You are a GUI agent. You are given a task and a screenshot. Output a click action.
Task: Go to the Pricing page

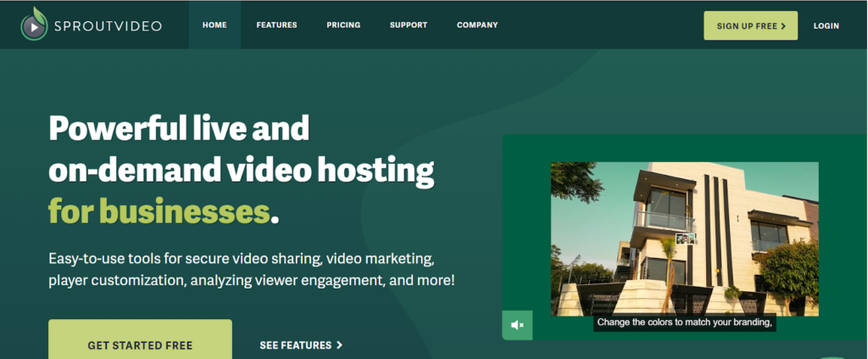(343, 25)
